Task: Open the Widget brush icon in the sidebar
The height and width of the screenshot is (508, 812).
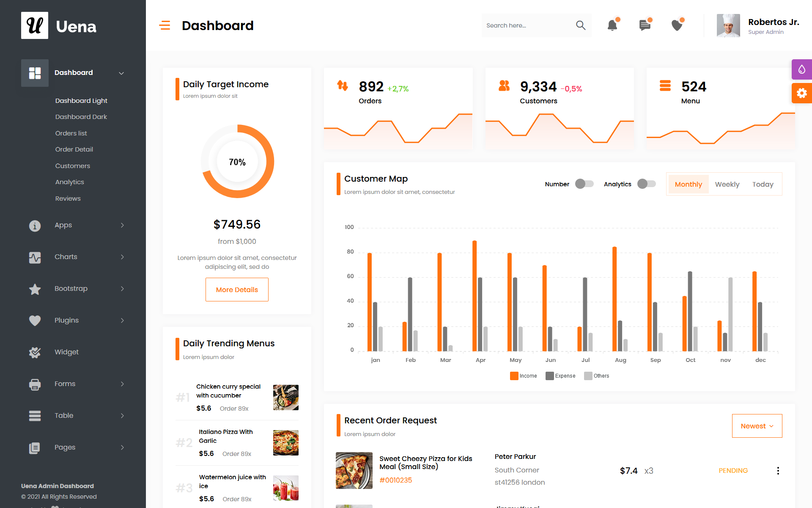Action: pyautogui.click(x=34, y=352)
